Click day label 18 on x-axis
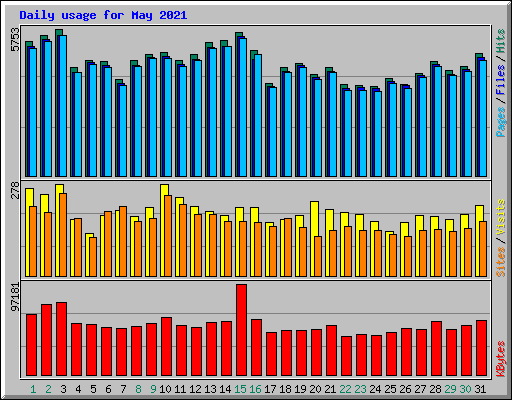 285,389
